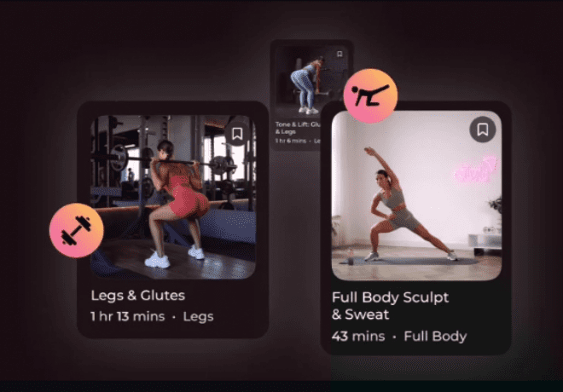Bookmark the Full Body Sculpt & Sweat workout
Image resolution: width=563 pixels, height=392 pixels.
483,130
